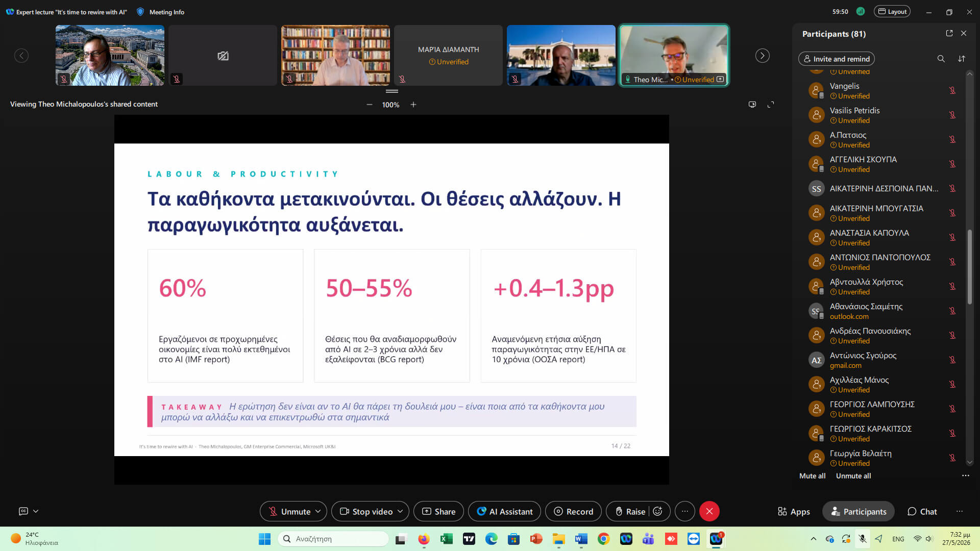The image size is (980, 551).
Task: Select Γεωργία Βελαέτη participant row
Action: click(x=882, y=458)
